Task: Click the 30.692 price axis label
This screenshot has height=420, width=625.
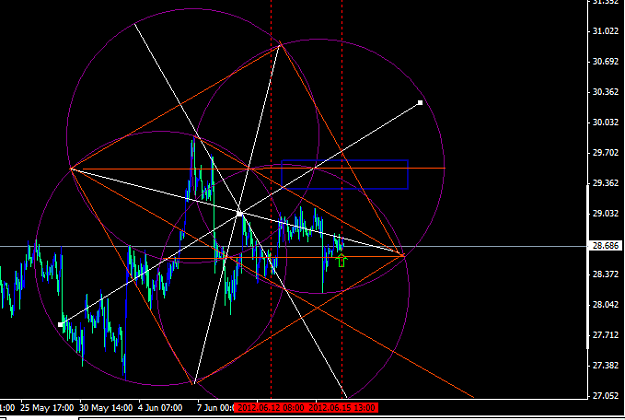Action: click(x=605, y=61)
